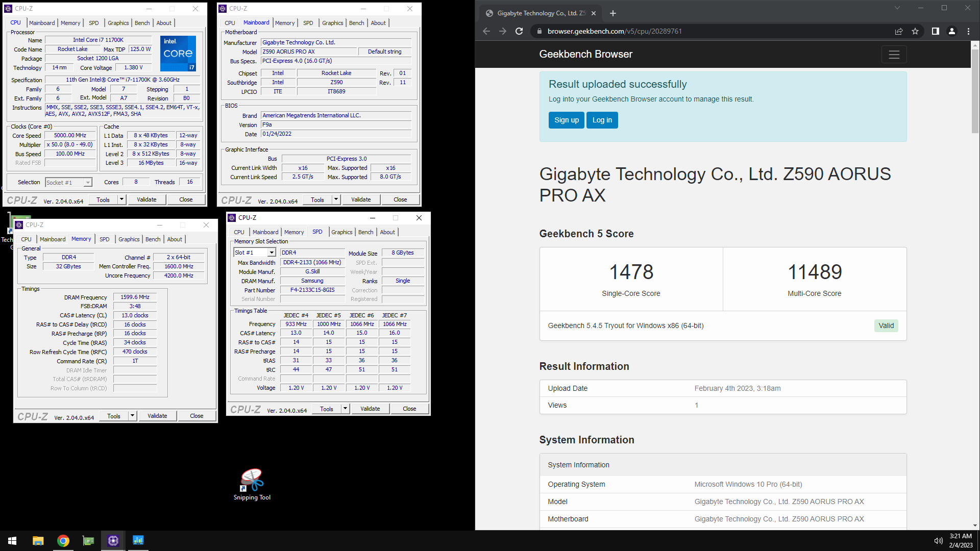980x551 pixels.
Task: Open the Socket #1 selection dropdown
Action: click(68, 183)
